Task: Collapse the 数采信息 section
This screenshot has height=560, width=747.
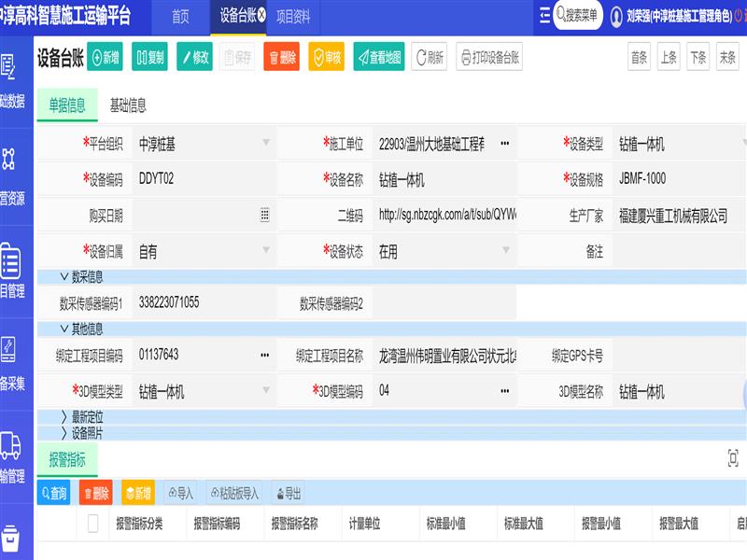Action: tap(64, 276)
